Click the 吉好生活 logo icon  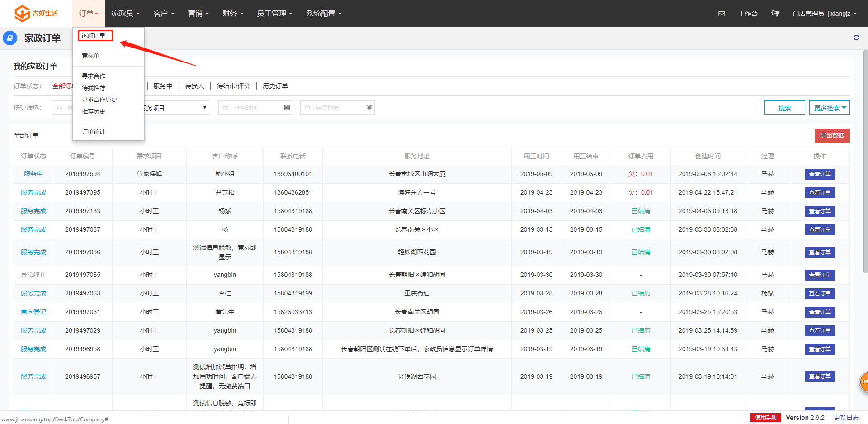22,13
